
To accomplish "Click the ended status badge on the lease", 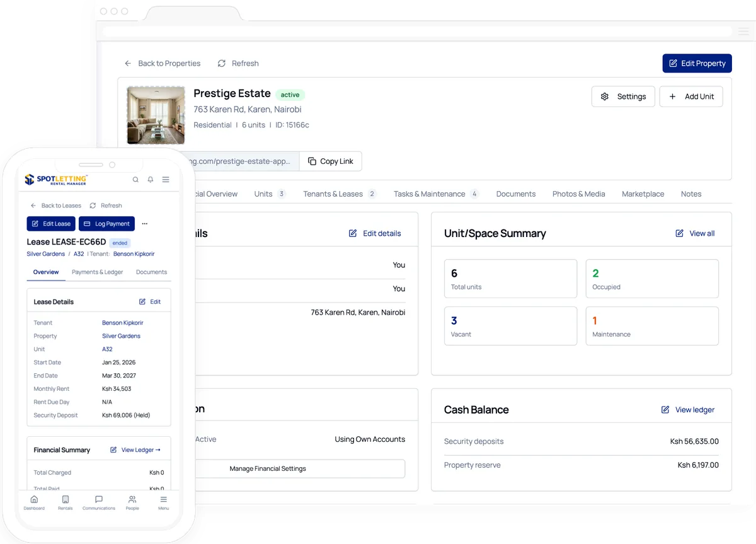I will (x=120, y=243).
